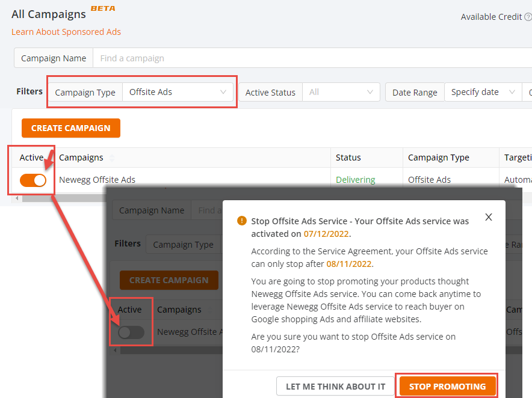This screenshot has height=398, width=532.
Task: Open the Date Range Specify date dropdown
Action: (x=483, y=92)
